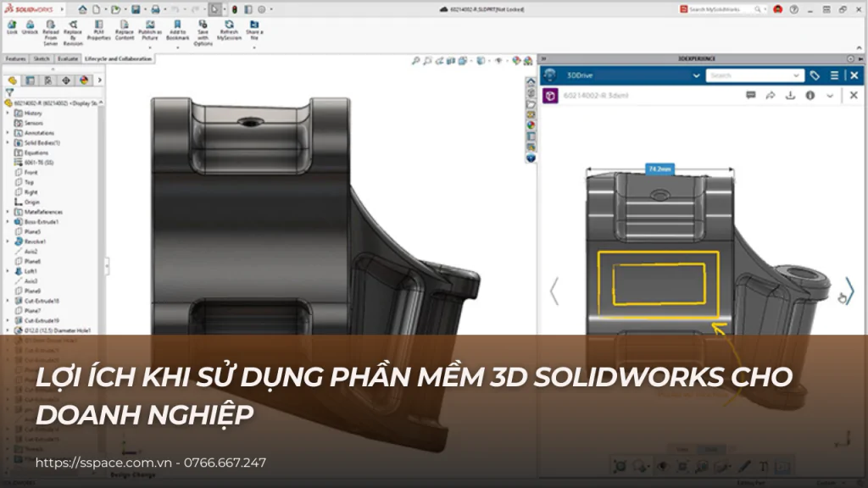Download the file with the download icon

[790, 95]
